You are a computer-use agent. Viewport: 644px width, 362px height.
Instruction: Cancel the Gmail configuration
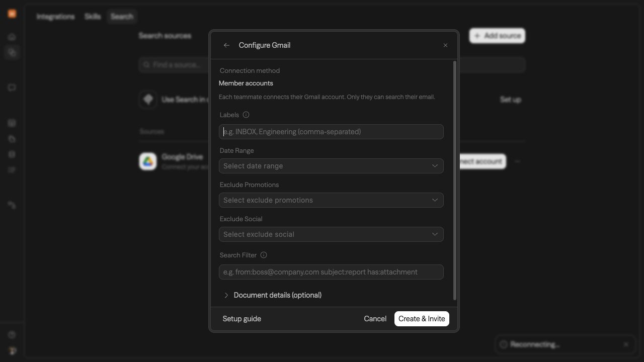[375, 319]
